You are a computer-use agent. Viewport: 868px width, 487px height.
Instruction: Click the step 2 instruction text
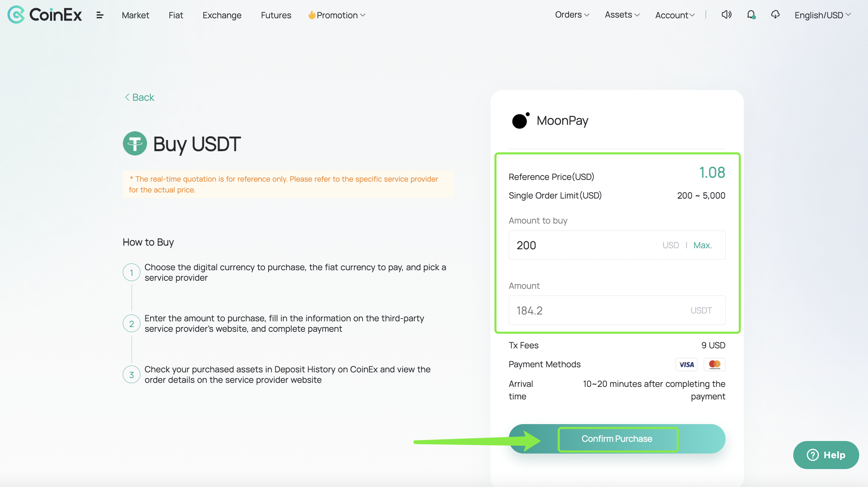pyautogui.click(x=284, y=323)
